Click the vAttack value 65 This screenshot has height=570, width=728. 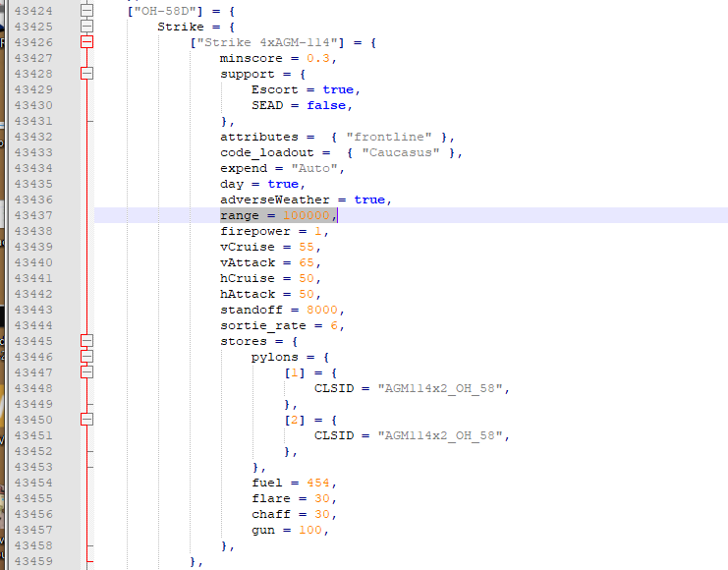pos(307,263)
